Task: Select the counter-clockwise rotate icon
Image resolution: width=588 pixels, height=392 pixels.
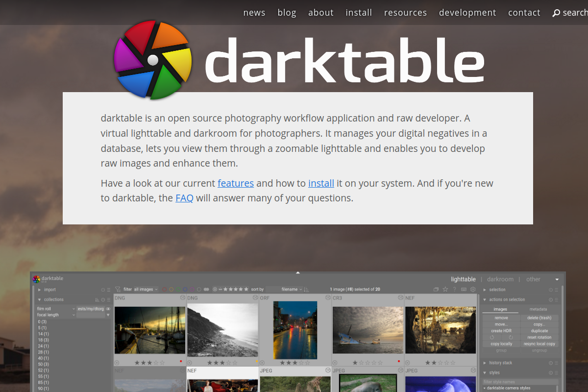Action: [x=492, y=337]
